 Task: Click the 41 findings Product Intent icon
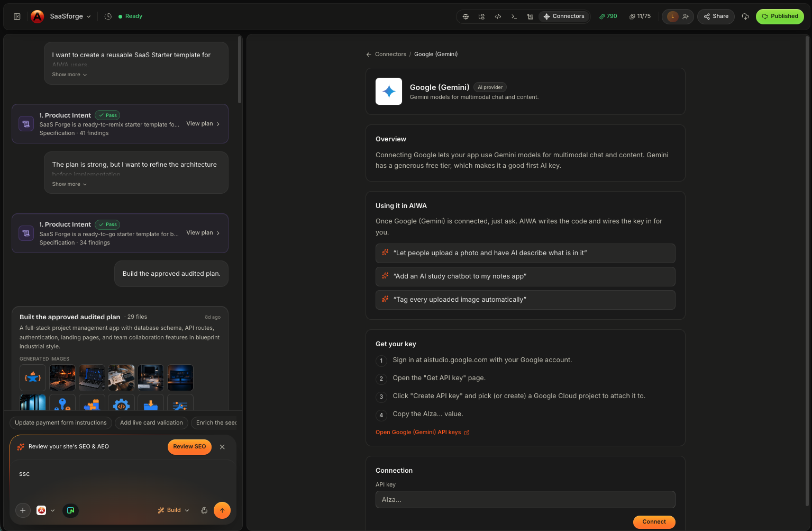[x=26, y=124]
